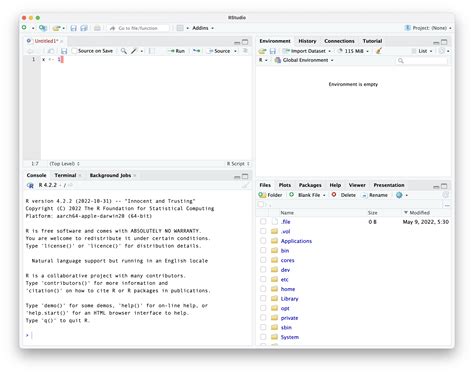Check the box next to Library folder
The width and height of the screenshot is (474, 374).
click(263, 298)
